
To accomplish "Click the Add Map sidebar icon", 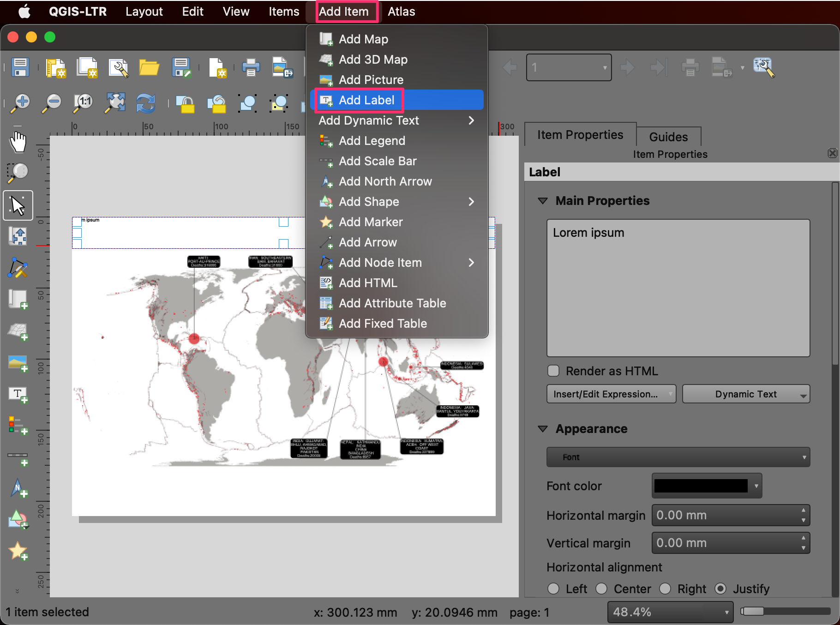I will pos(18,299).
